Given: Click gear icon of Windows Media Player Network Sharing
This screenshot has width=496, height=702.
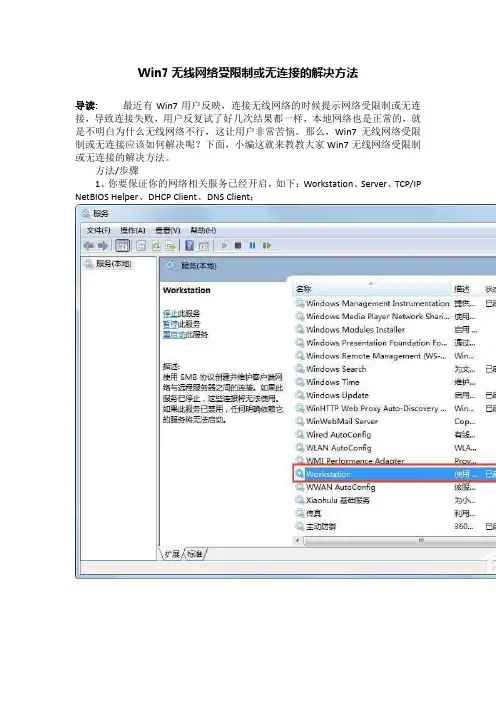Looking at the screenshot, I should point(299,316).
